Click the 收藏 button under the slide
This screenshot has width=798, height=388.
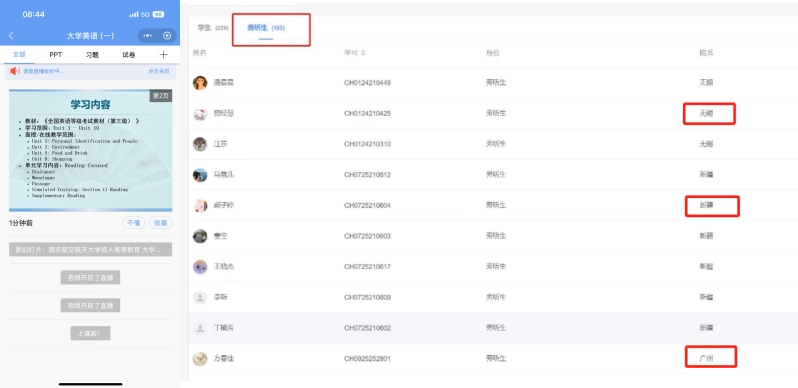click(161, 223)
